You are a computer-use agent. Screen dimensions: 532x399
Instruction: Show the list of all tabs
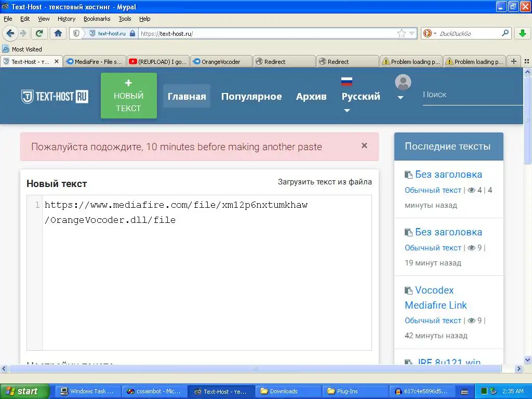click(527, 61)
